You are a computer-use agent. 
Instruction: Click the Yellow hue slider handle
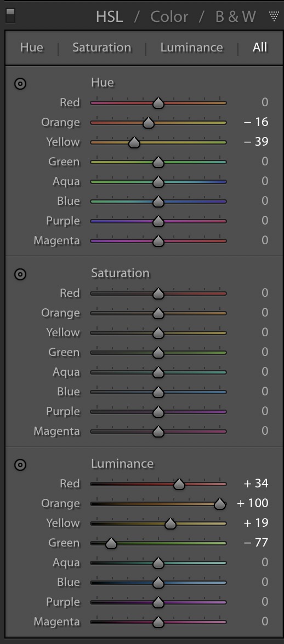click(x=134, y=142)
